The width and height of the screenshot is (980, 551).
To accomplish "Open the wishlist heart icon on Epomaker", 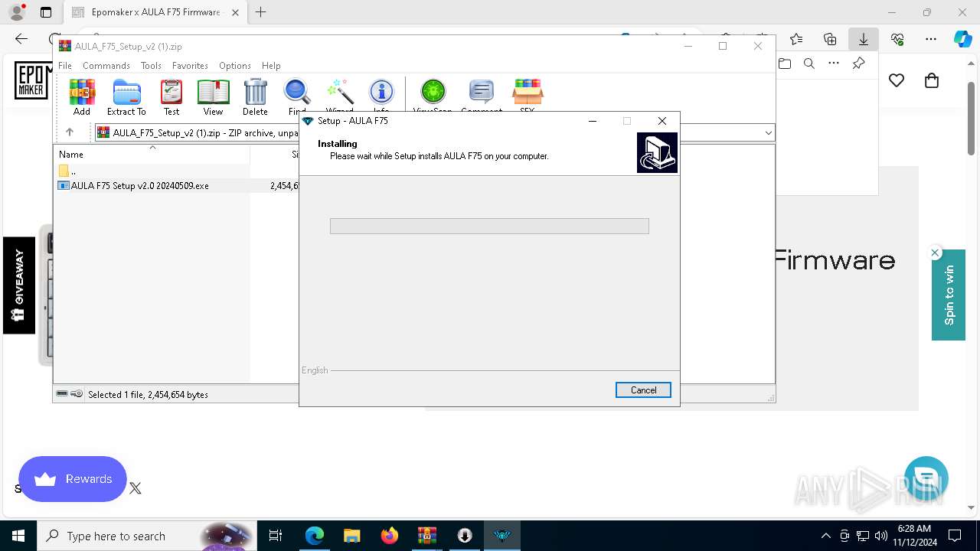I will point(897,80).
